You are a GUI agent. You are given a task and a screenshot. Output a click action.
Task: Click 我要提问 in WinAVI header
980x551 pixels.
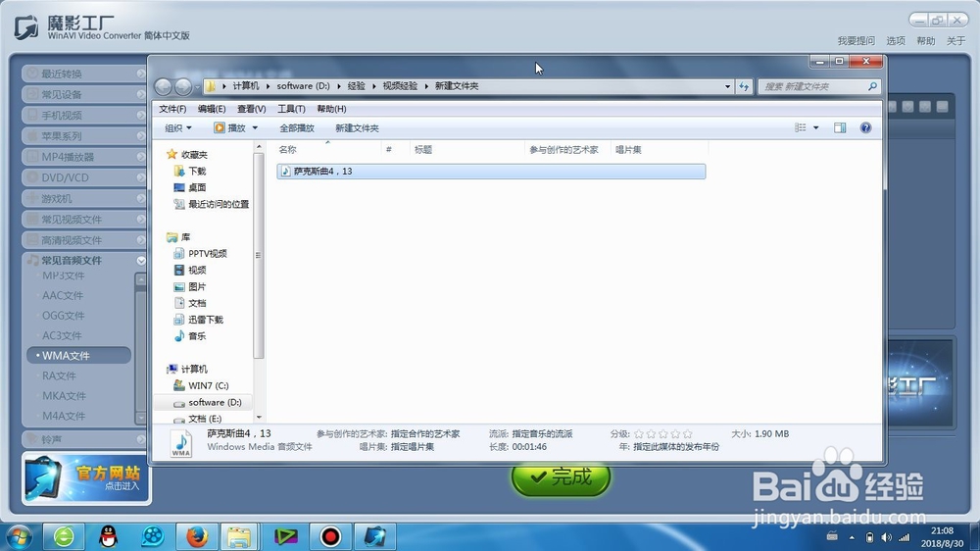857,40
